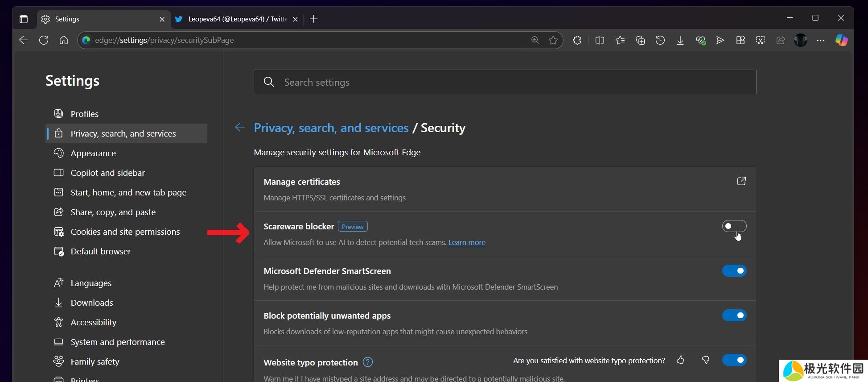Open Browser essentials heart icon
The image size is (868, 382).
700,40
